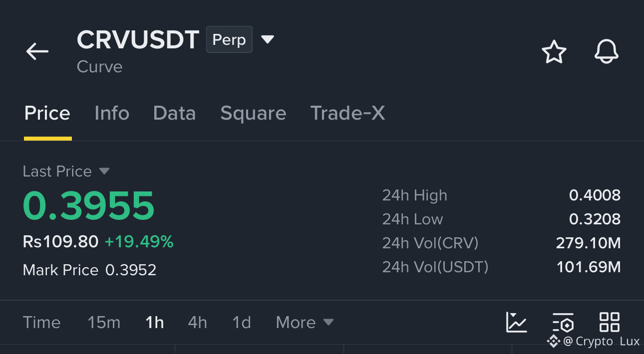The width and height of the screenshot is (644, 354).
Task: Click the CRVUSDT pair title
Action: [x=138, y=39]
